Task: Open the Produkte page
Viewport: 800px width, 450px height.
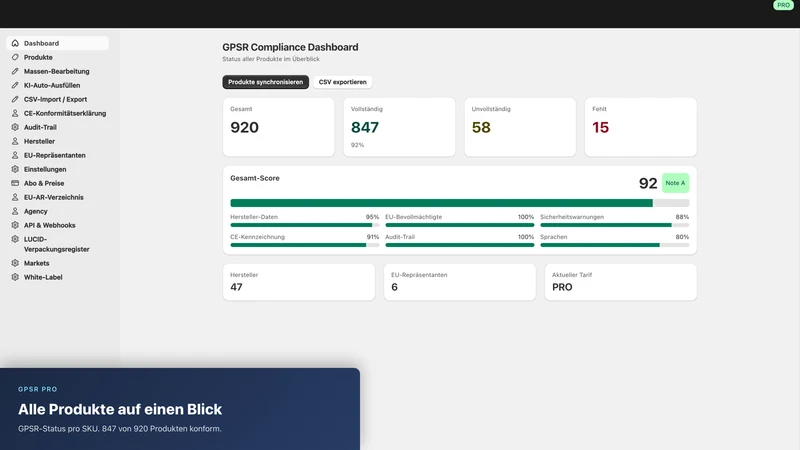Action: point(57,57)
